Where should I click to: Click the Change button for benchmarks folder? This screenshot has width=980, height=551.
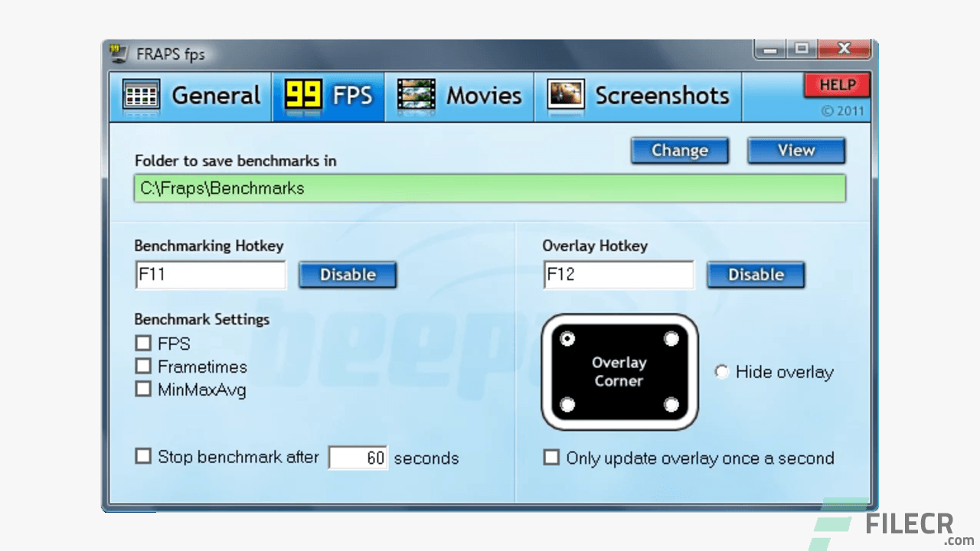click(679, 150)
